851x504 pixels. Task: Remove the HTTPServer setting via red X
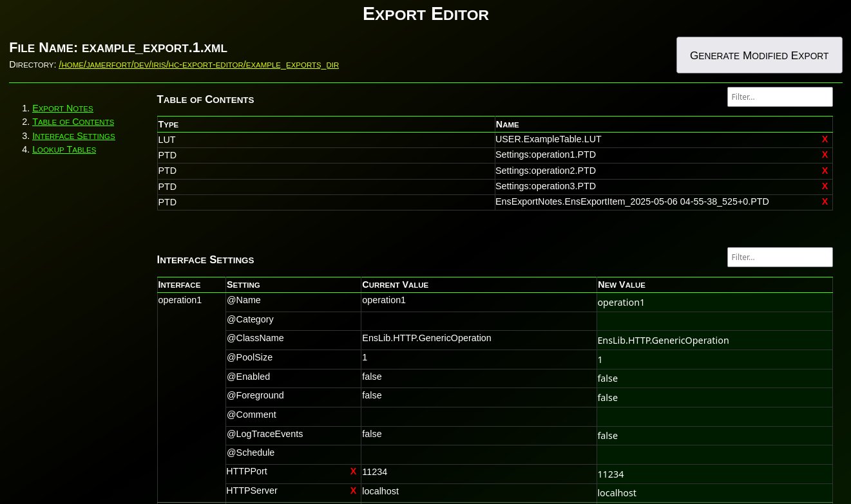tap(353, 490)
